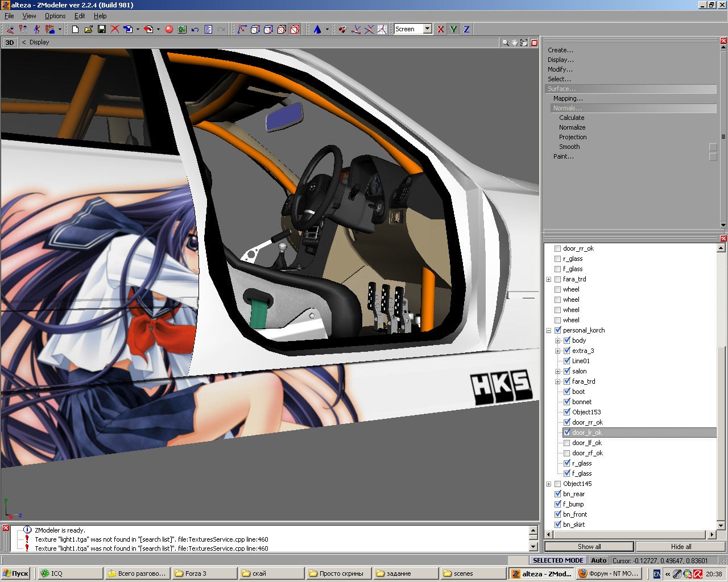
Task: Click the Mapping... command entry
Action: coord(568,98)
